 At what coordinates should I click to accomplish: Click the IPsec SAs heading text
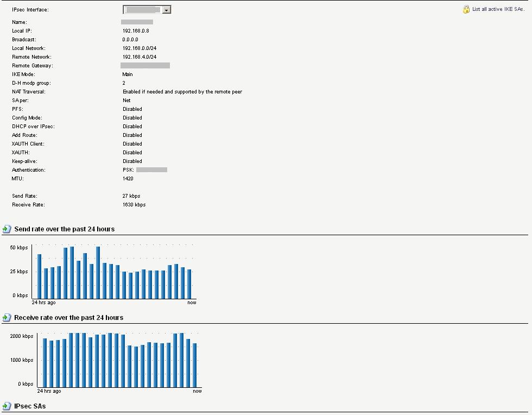(30, 406)
